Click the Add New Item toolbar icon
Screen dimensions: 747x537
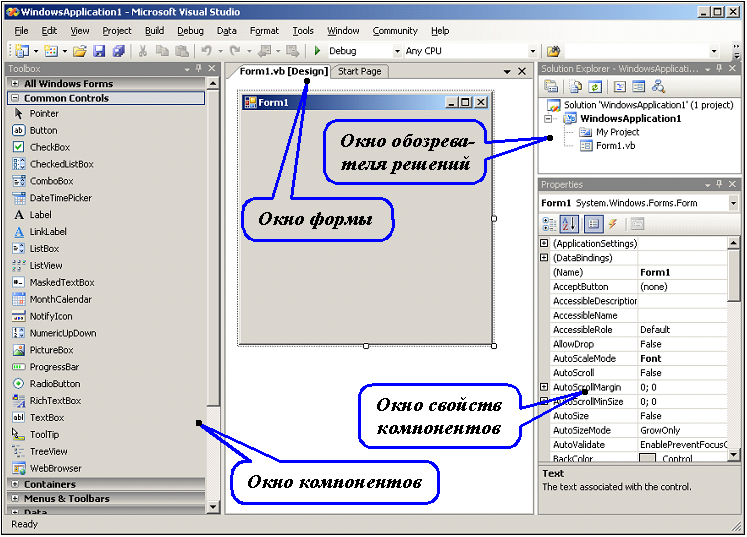coord(50,51)
